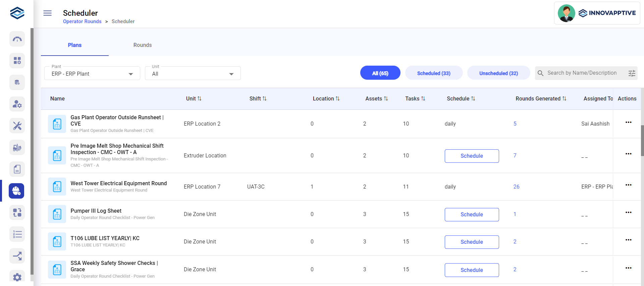The height and width of the screenshot is (286, 644).
Task: Click the forklift sidebar icon
Action: [17, 148]
